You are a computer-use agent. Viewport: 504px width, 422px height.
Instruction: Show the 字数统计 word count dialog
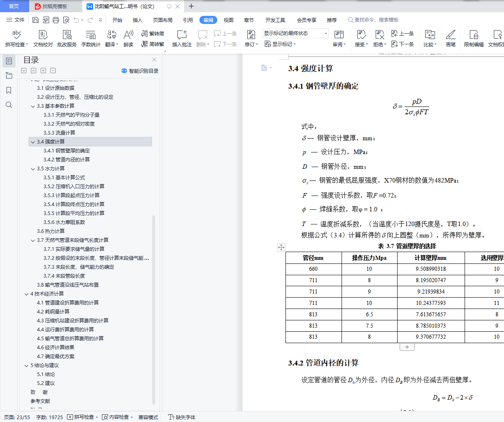91,39
